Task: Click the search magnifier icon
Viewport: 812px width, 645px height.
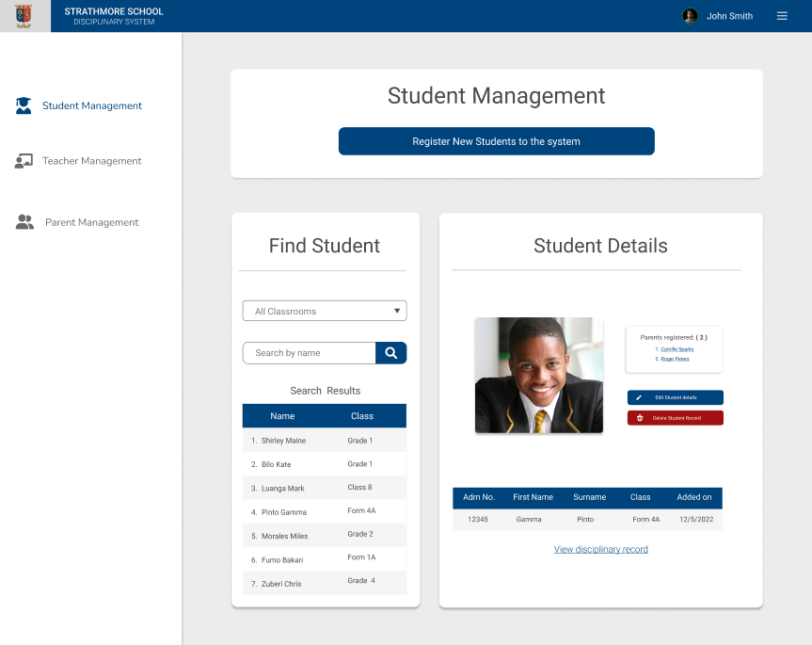Action: [391, 352]
